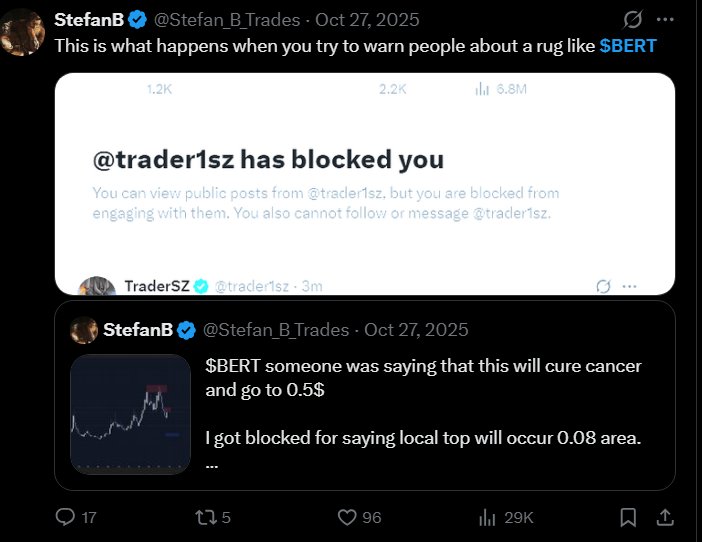Viewport: 702px width, 542px height.
Task: Open the $BERT cashtag link
Action: pyautogui.click(x=636, y=46)
